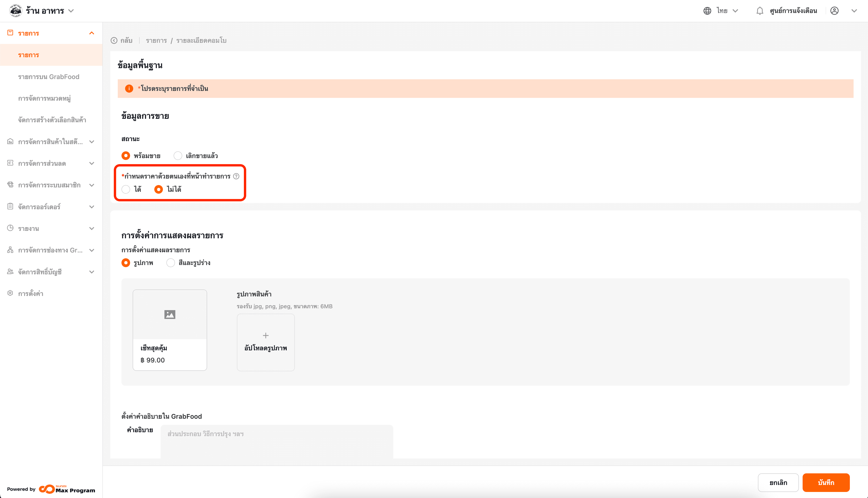Click the restaurant logo at top left
This screenshot has height=498, width=868.
15,11
